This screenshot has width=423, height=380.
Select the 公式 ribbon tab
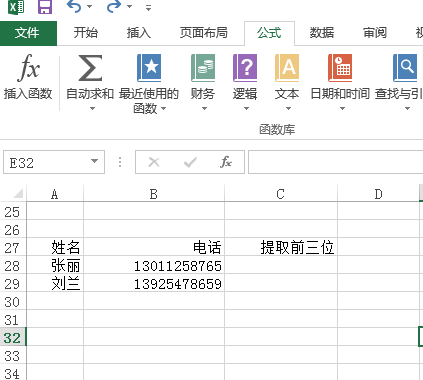click(x=269, y=33)
